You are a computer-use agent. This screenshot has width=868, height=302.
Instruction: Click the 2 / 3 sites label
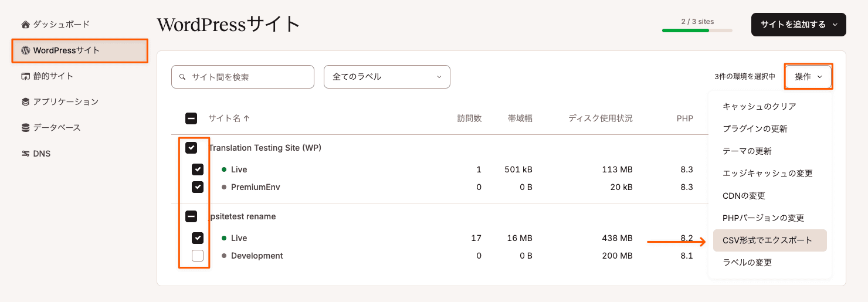(697, 22)
